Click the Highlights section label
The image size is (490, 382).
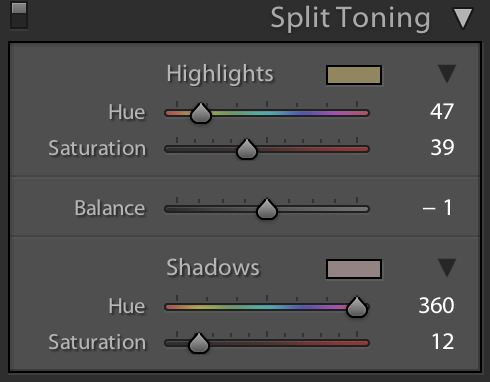[x=220, y=74]
